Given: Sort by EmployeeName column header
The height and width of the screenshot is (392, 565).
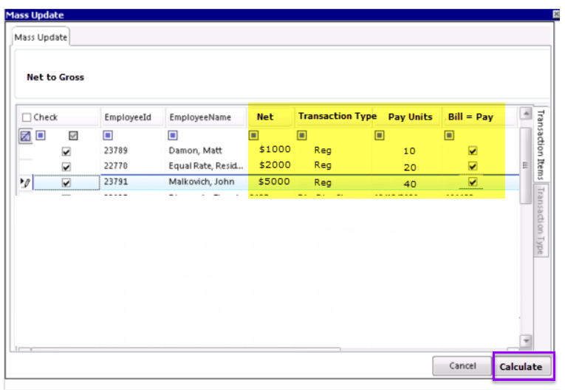Looking at the screenshot, I should pyautogui.click(x=207, y=117).
